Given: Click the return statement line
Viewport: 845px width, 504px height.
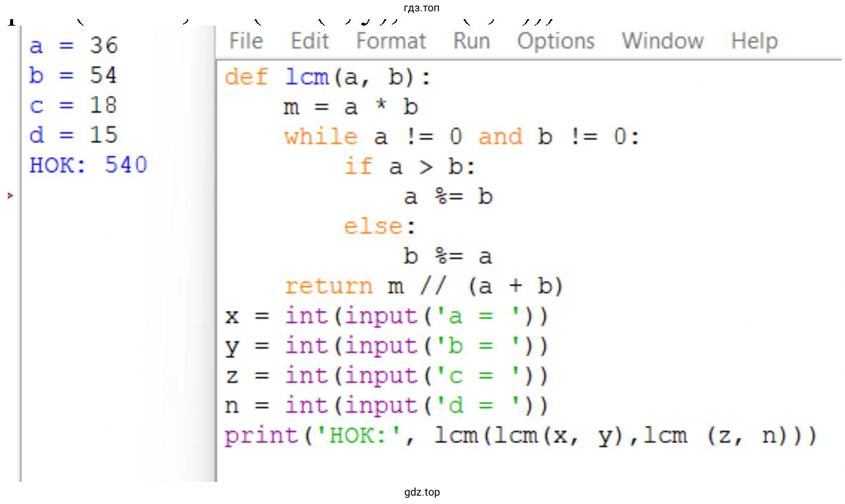Looking at the screenshot, I should pyautogui.click(x=423, y=287).
